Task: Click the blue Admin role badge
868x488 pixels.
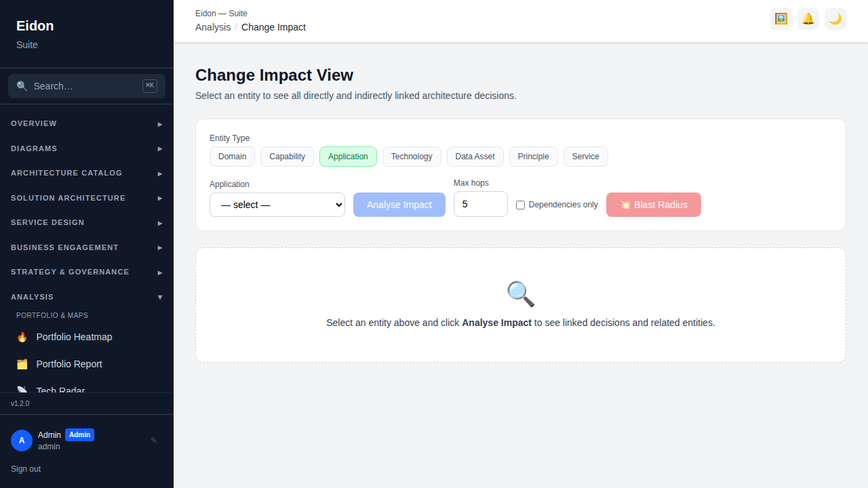Action: pos(79,435)
